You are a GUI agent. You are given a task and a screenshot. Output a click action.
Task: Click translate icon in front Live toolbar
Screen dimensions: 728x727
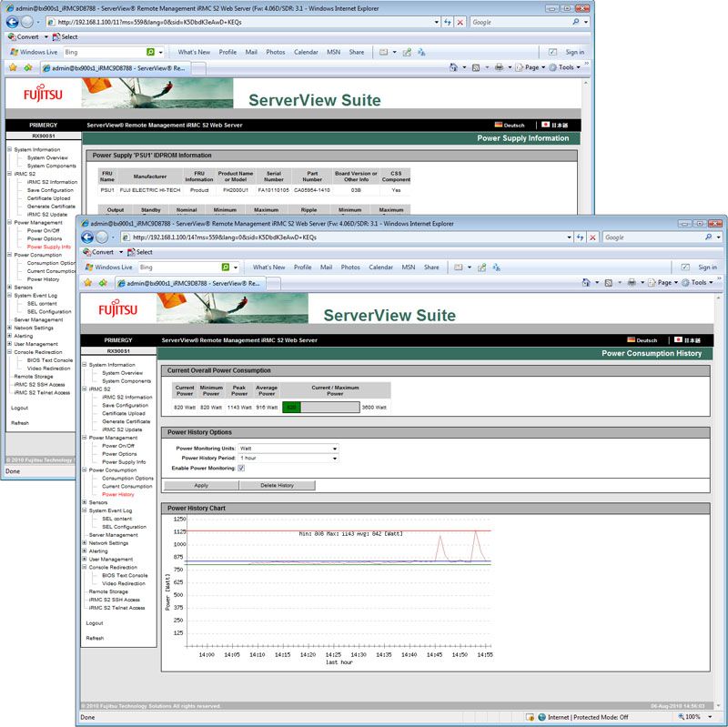pos(496,267)
